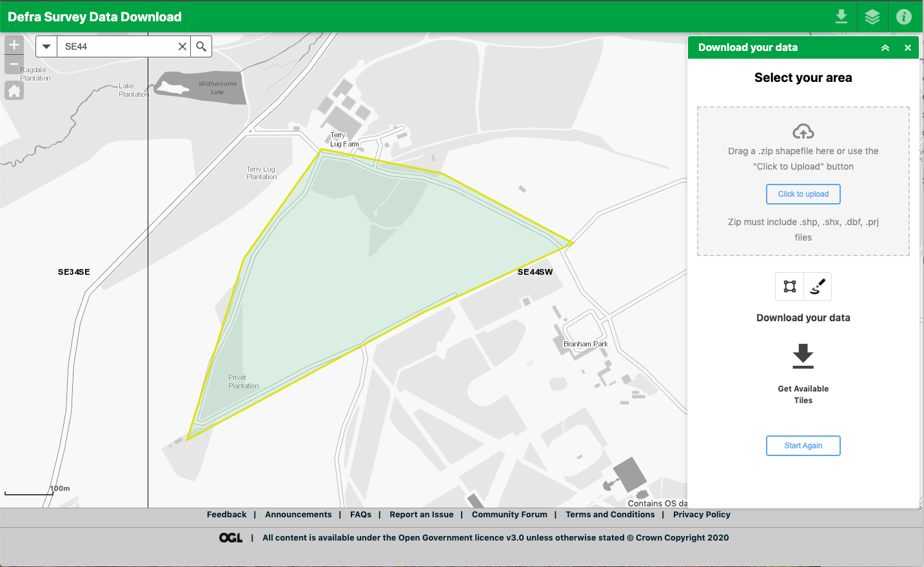
Task: Open the Community Forum link
Action: tap(509, 515)
